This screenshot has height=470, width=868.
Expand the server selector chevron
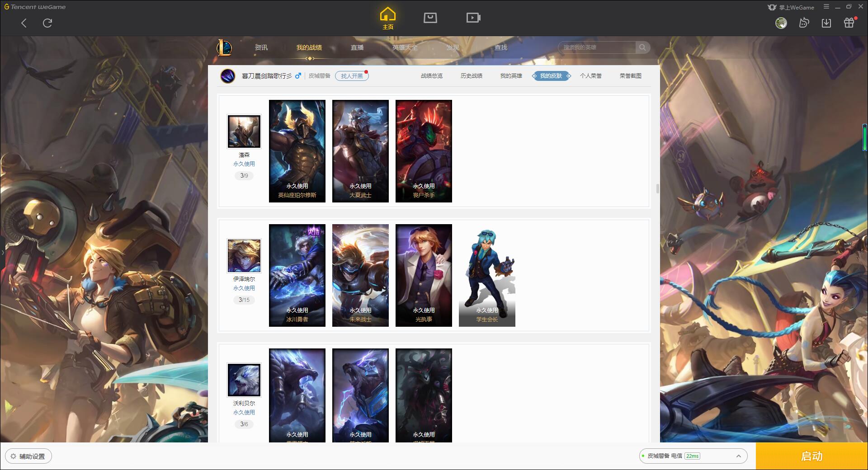click(x=739, y=456)
